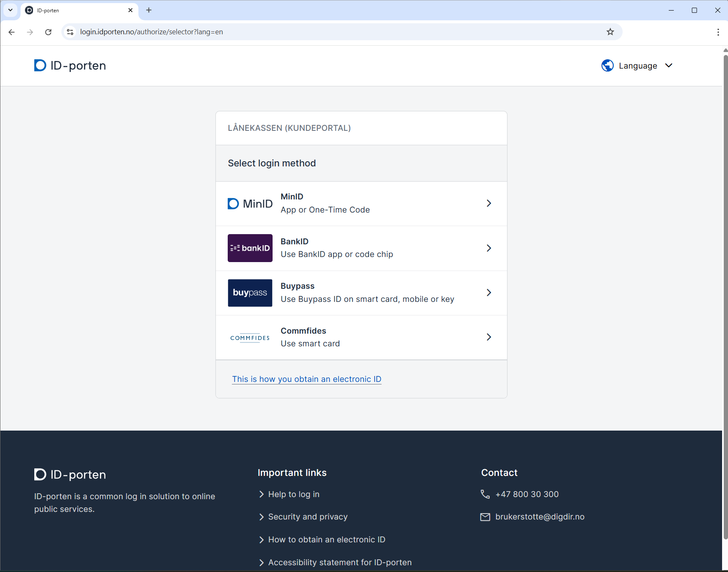Click the BankID purple logo
This screenshot has height=572, width=728.
click(x=250, y=248)
